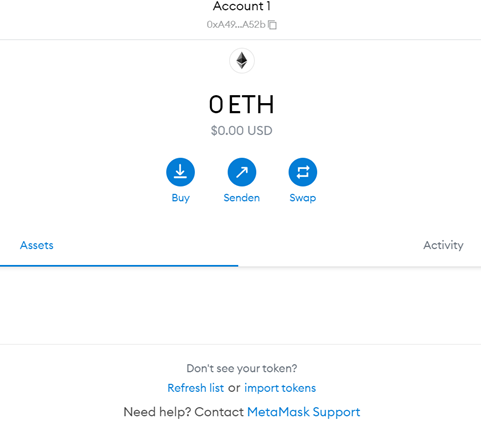Image resolution: width=481 pixels, height=423 pixels.
Task: Click the $0.00 USD fiat value
Action: (x=242, y=131)
